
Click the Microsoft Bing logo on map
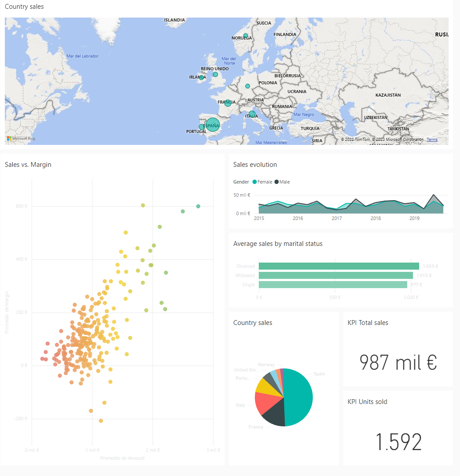coord(21,139)
